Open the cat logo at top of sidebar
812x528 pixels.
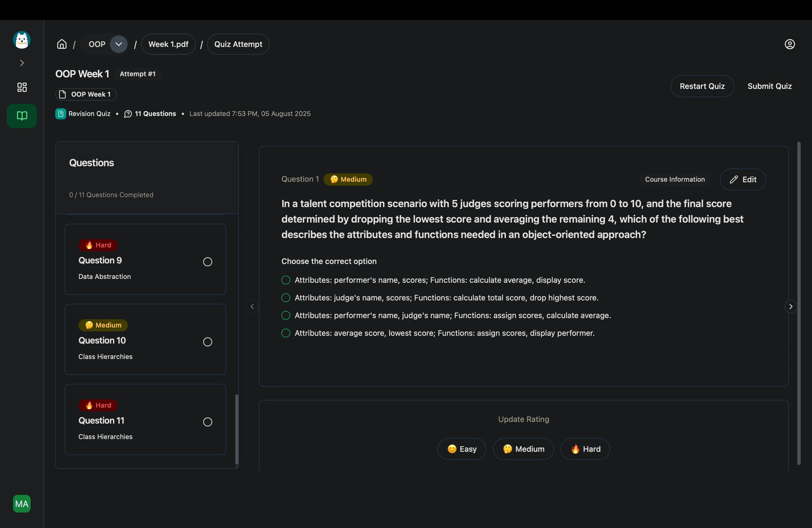pyautogui.click(x=22, y=40)
